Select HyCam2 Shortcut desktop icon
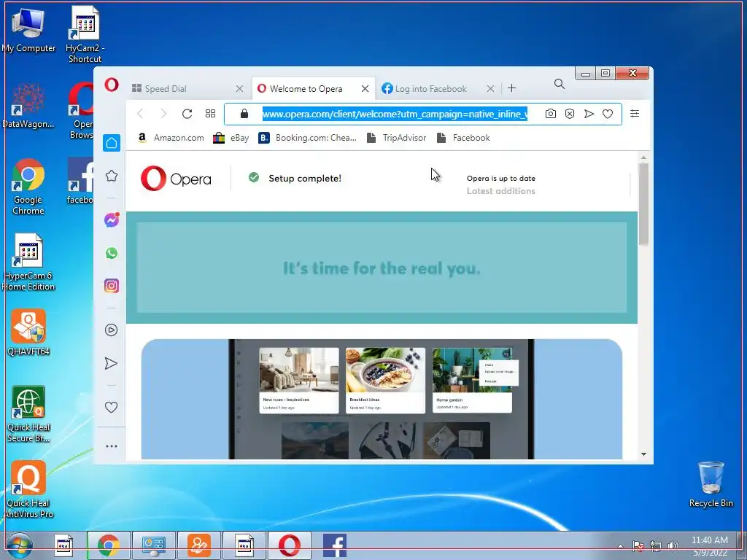The image size is (747, 560). tap(85, 34)
